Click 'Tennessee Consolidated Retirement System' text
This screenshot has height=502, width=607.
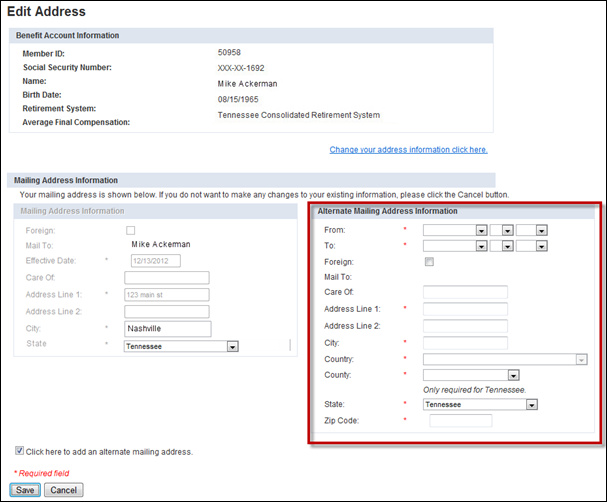(x=298, y=115)
